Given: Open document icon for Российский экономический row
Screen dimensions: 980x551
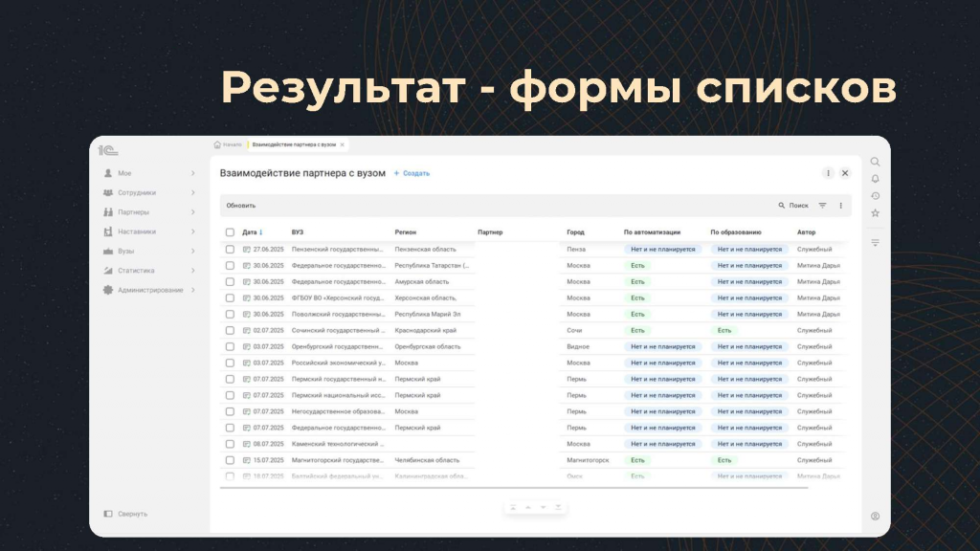Looking at the screenshot, I should pyautogui.click(x=246, y=363).
